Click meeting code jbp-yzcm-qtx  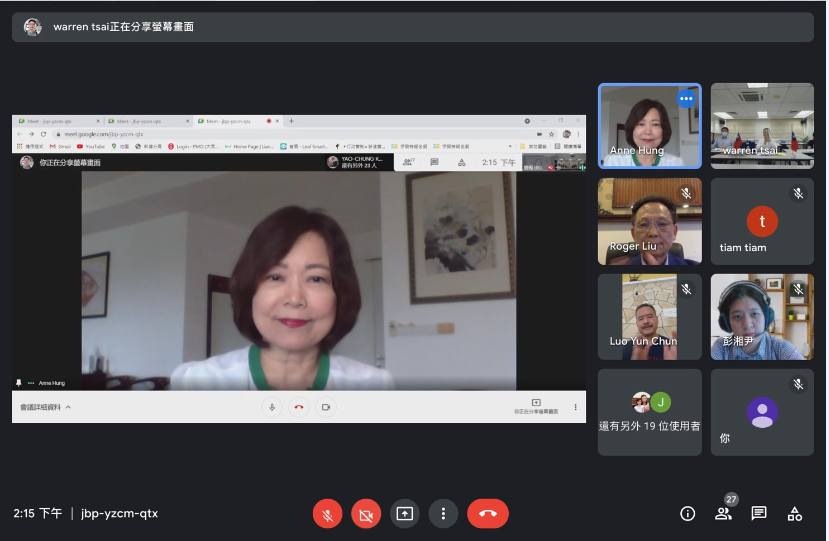click(x=119, y=513)
